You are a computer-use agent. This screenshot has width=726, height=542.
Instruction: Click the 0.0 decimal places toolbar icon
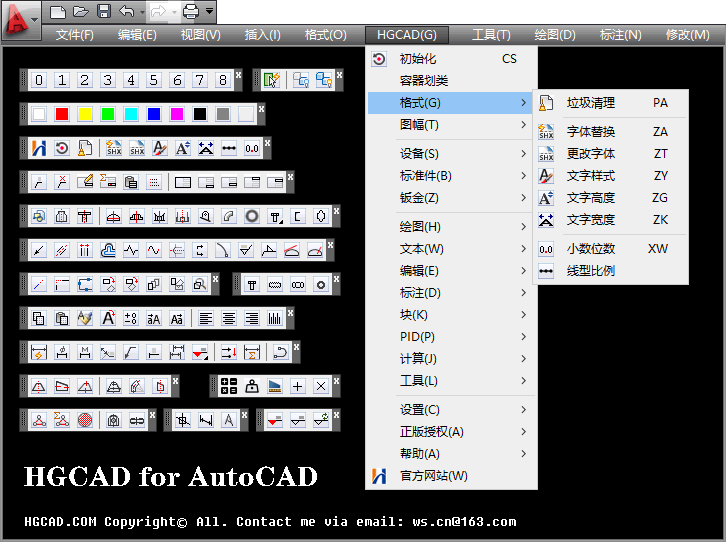coord(252,148)
